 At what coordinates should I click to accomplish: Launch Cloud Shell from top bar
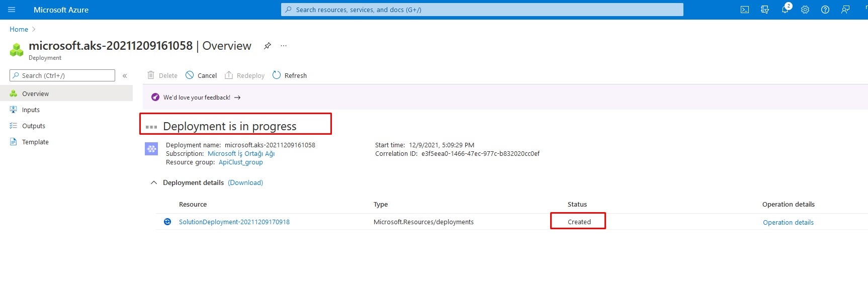click(745, 10)
